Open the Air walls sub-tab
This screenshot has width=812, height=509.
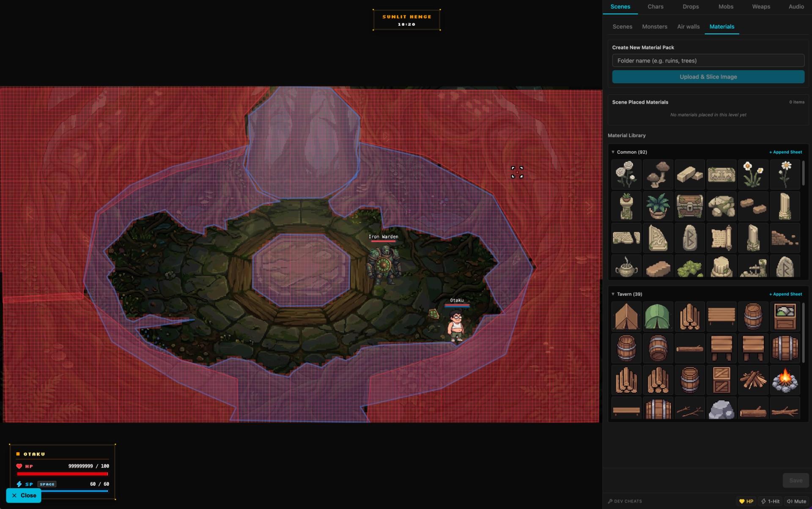(688, 27)
